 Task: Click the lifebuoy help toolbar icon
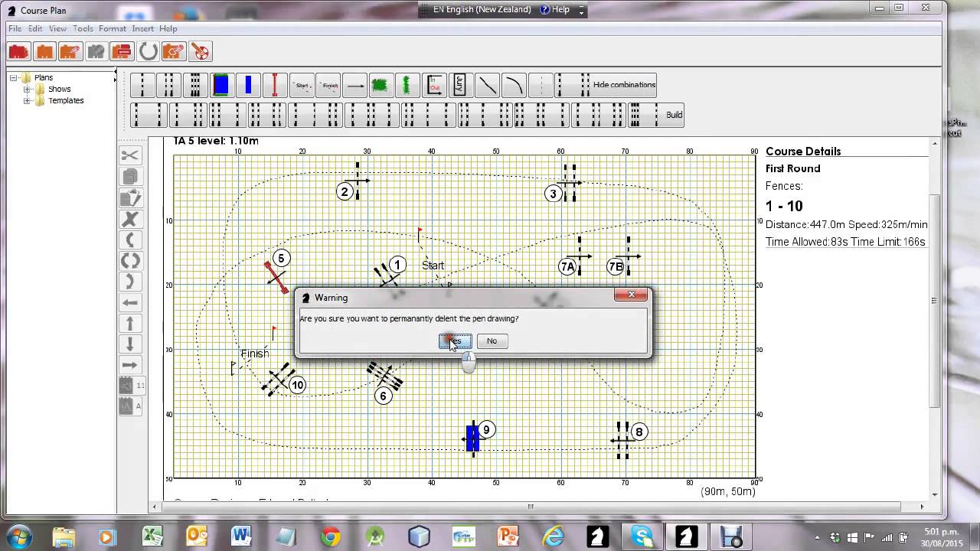[x=200, y=51]
